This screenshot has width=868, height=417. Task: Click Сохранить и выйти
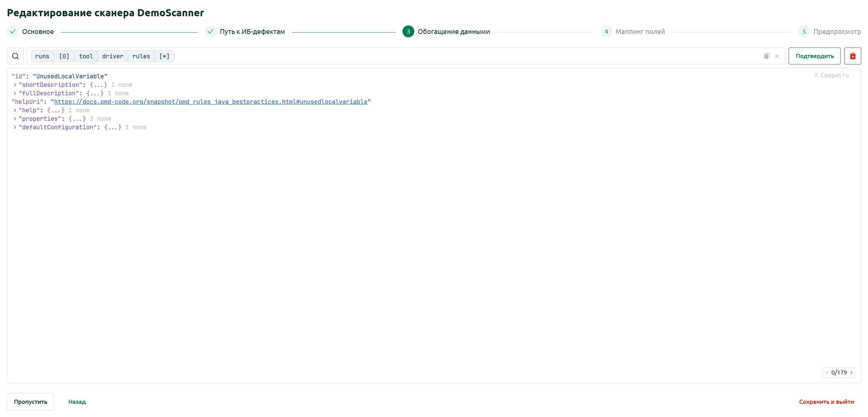pos(826,402)
